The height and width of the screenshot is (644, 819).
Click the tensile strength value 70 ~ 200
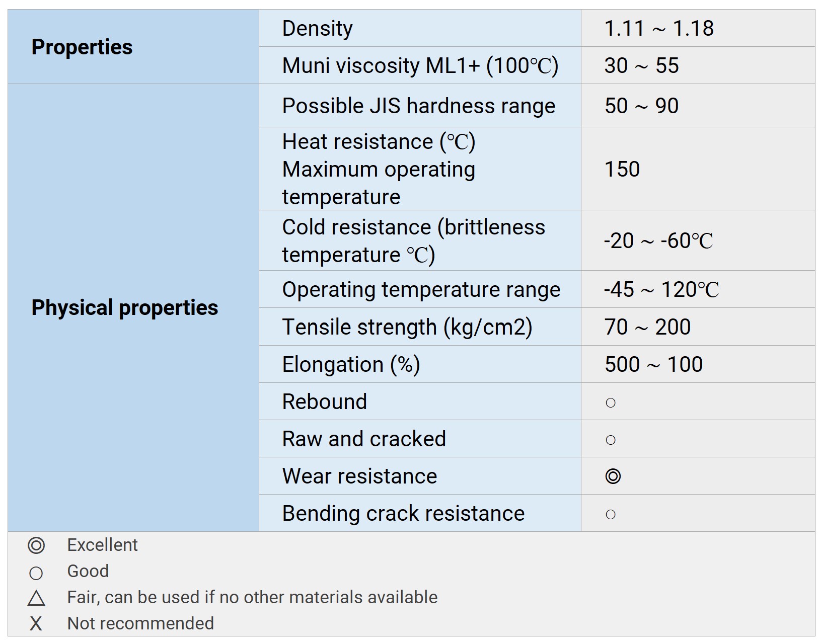647,327
